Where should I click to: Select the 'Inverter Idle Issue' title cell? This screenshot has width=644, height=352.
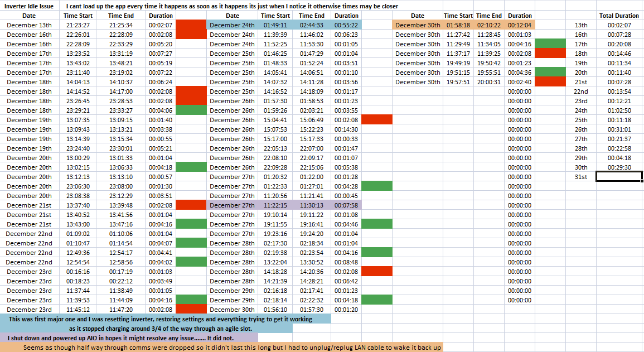(29, 6)
